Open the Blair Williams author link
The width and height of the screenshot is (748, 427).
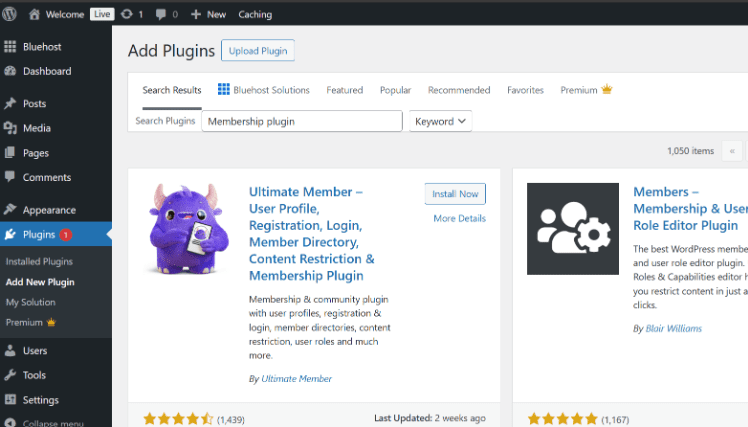tap(674, 329)
